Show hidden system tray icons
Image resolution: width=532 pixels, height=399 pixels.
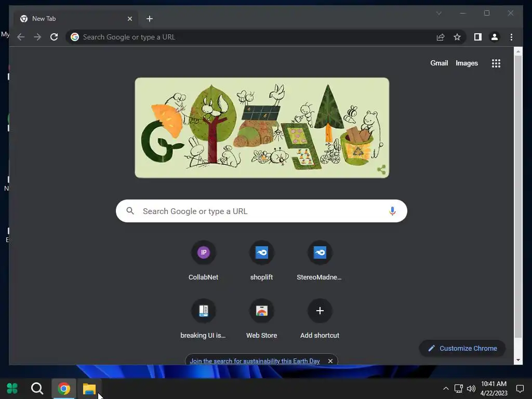coord(446,389)
